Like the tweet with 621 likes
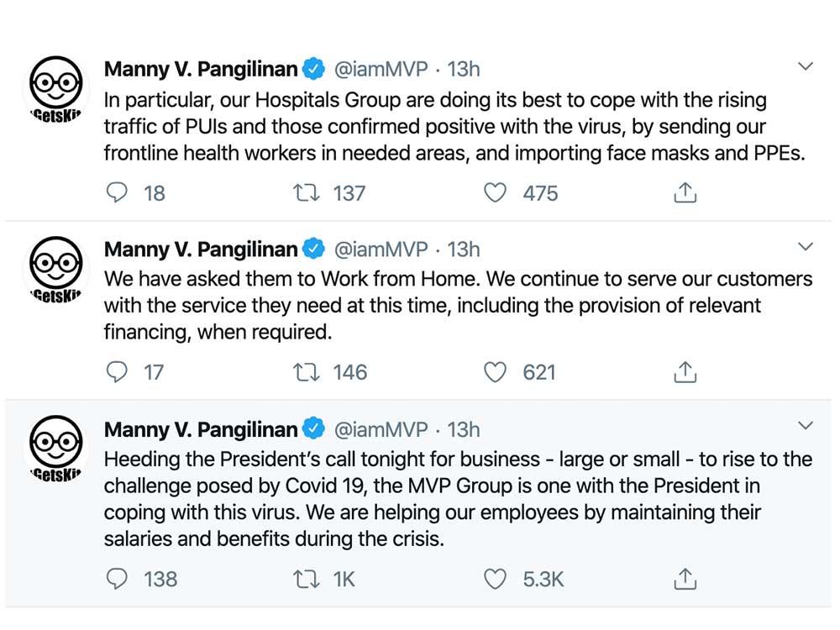Image resolution: width=840 pixels, height=630 pixels. [x=495, y=371]
